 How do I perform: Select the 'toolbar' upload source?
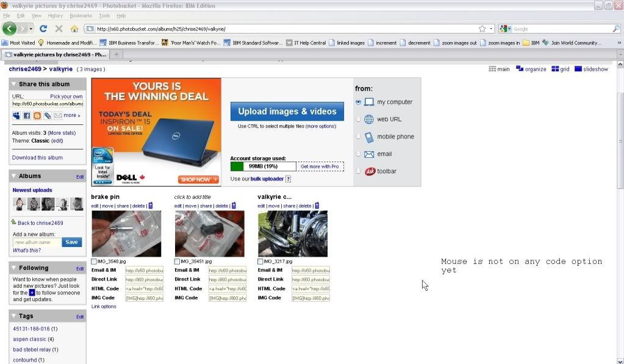pos(358,171)
